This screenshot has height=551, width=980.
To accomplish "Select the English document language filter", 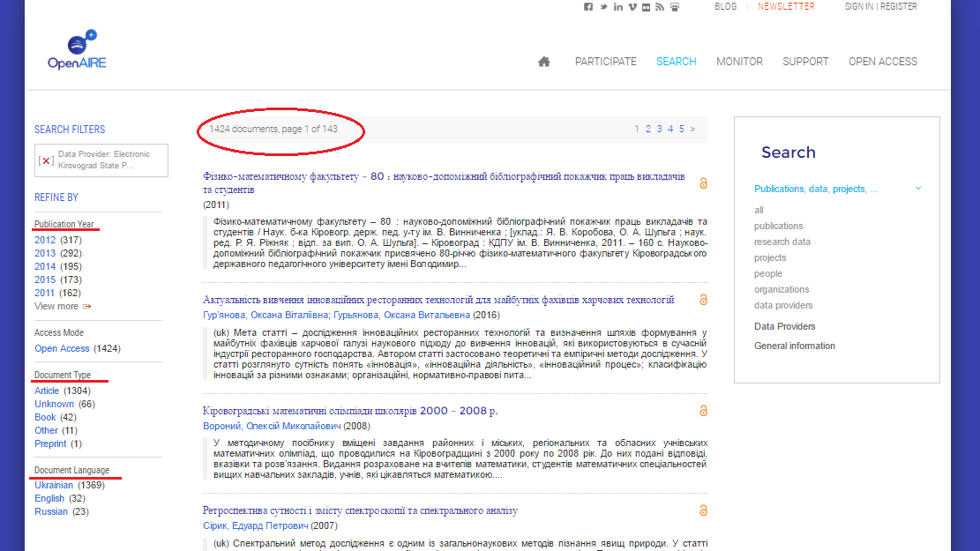I will pos(50,498).
